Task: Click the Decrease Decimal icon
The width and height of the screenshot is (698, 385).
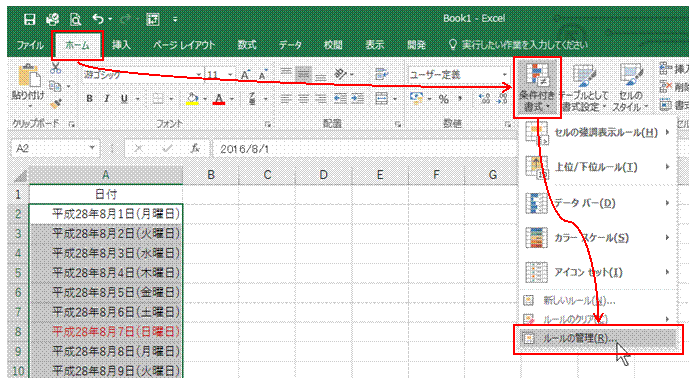Action: point(502,99)
